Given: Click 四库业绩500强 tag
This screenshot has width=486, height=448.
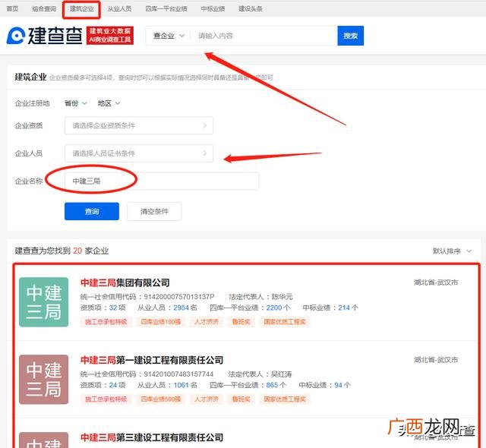Looking at the screenshot, I should [x=160, y=399].
